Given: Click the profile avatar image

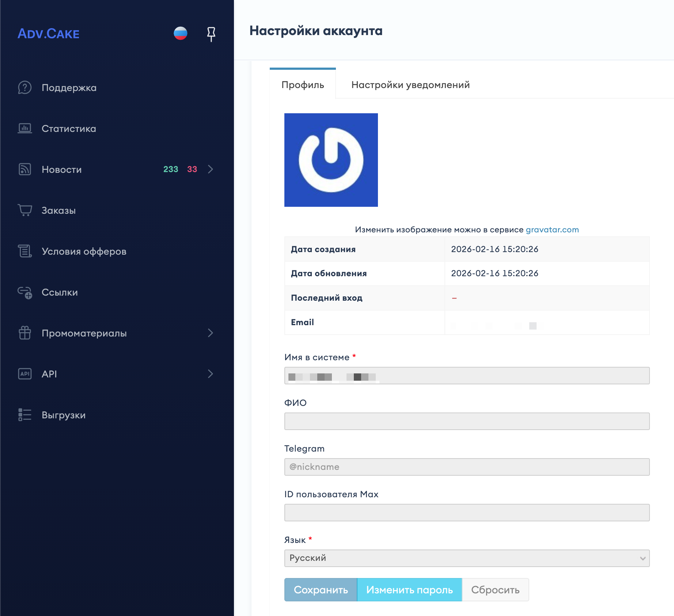Looking at the screenshot, I should [331, 160].
